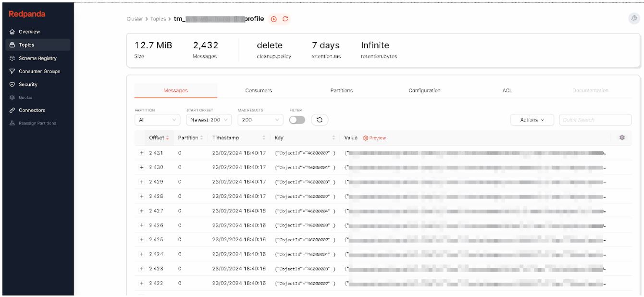Viewport: 644px width, 297px height.
Task: Click the refresh icon beside topic name
Action: pyautogui.click(x=285, y=19)
